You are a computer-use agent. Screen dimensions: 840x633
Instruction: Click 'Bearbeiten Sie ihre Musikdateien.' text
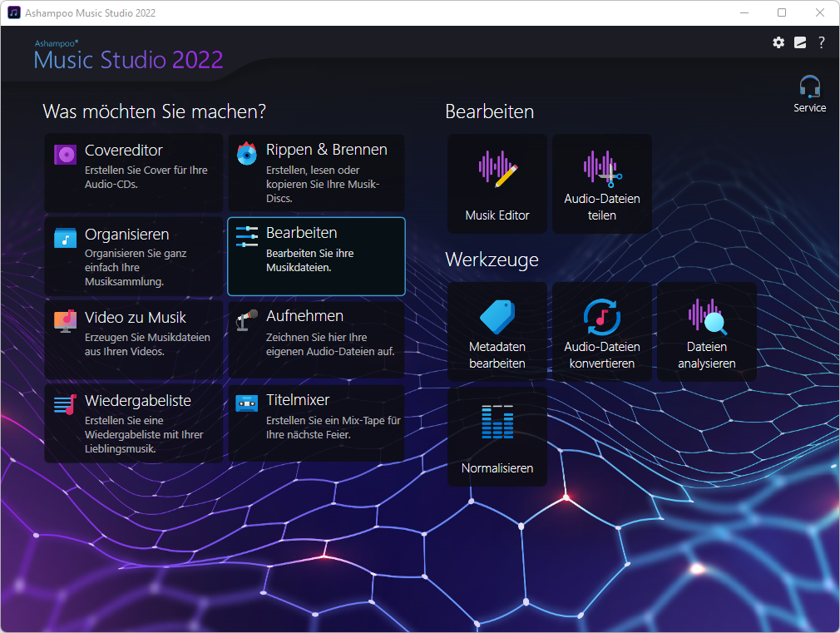pyautogui.click(x=310, y=260)
